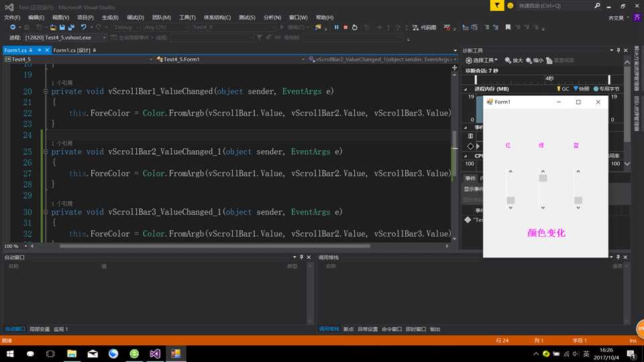The image size is (644, 362).
Task: Switch to the 监视 1 bottom tab
Action: click(x=61, y=329)
